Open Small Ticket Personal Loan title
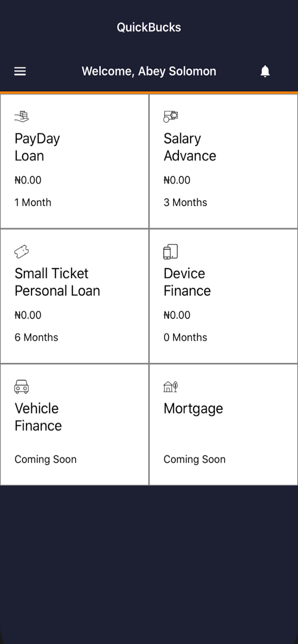The image size is (298, 644). [57, 282]
